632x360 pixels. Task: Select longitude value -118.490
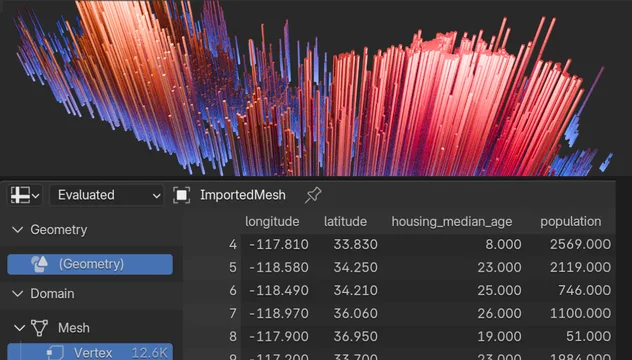tap(279, 290)
